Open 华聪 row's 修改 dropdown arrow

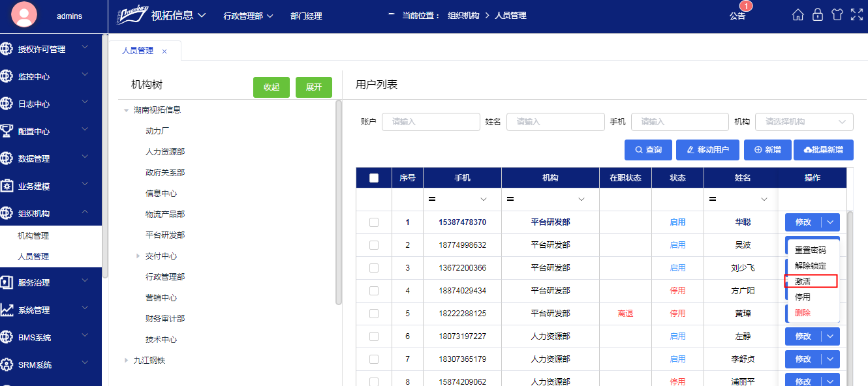(x=830, y=222)
